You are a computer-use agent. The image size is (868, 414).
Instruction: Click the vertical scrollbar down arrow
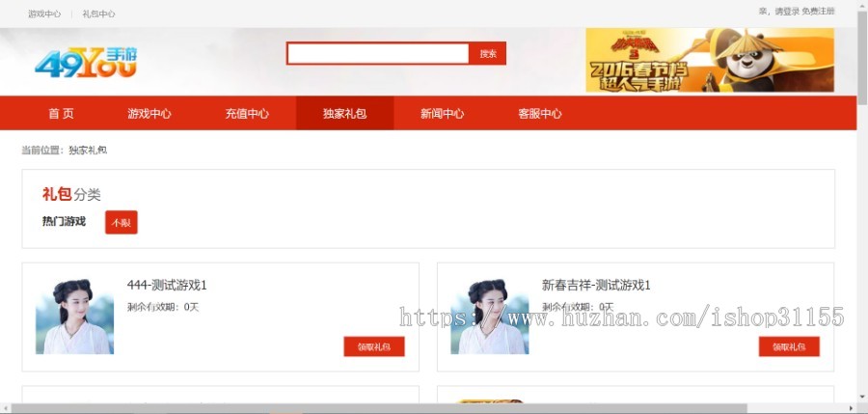(862, 397)
